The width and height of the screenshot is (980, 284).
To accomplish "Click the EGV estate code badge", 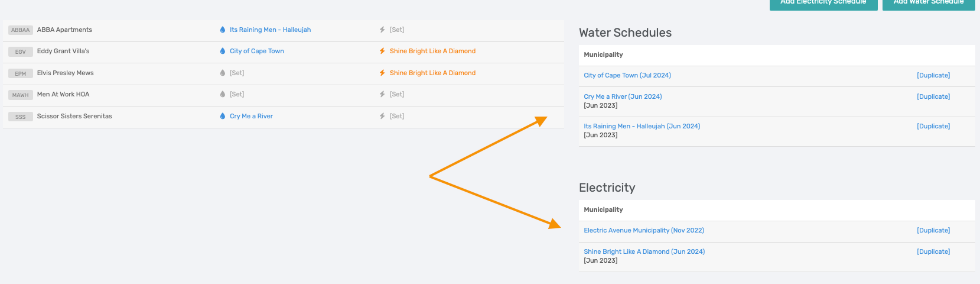I will point(21,52).
